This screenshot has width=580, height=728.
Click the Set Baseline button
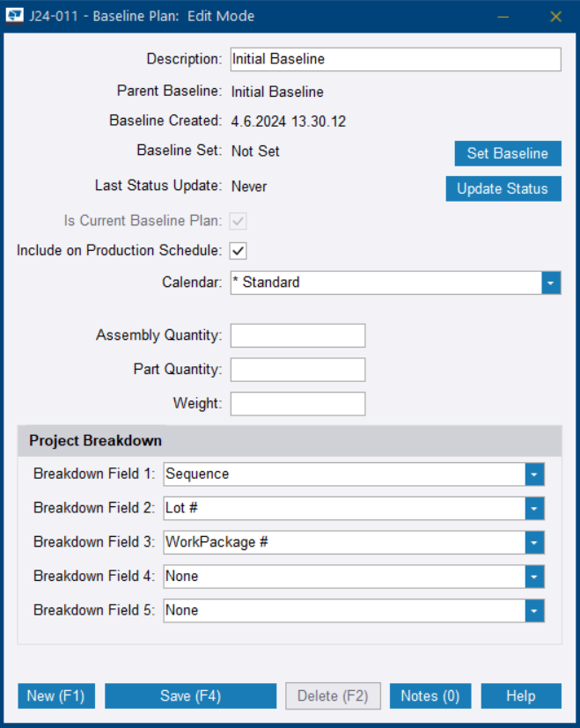tap(507, 153)
